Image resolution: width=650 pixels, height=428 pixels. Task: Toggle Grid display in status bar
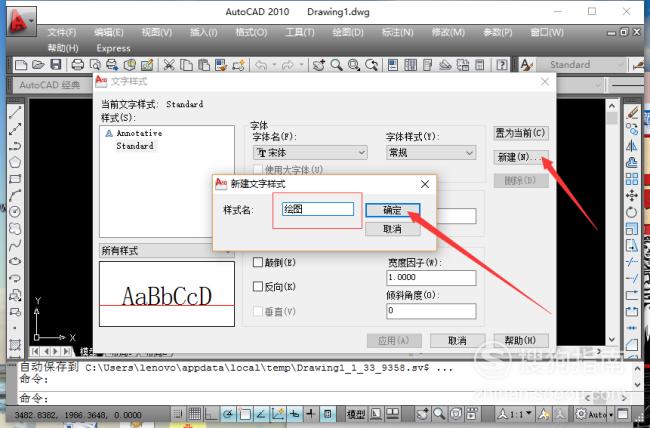195,413
